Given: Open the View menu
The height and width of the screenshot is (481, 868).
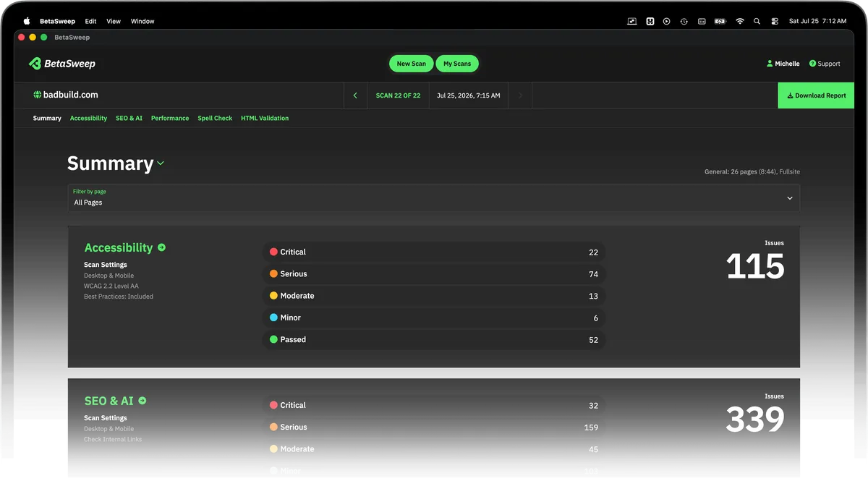Looking at the screenshot, I should [114, 21].
